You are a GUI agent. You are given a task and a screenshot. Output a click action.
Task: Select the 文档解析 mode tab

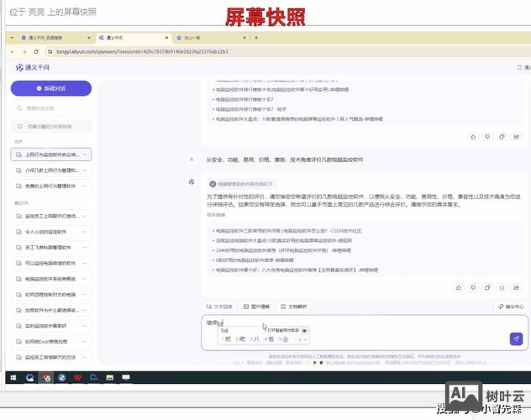[293, 307]
